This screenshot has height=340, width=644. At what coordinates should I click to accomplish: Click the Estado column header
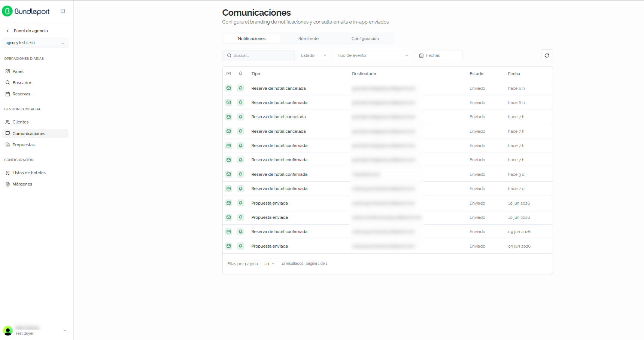(477, 74)
